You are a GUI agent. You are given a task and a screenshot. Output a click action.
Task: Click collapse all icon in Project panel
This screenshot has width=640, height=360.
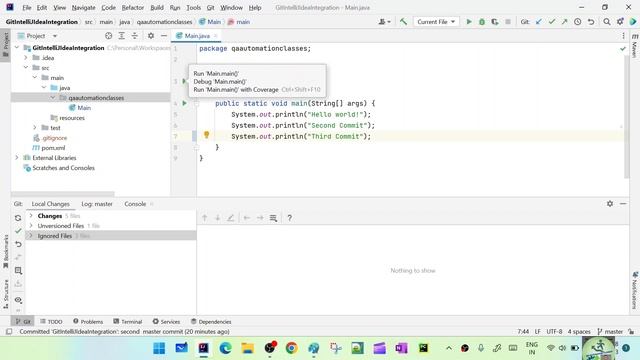[x=135, y=36]
